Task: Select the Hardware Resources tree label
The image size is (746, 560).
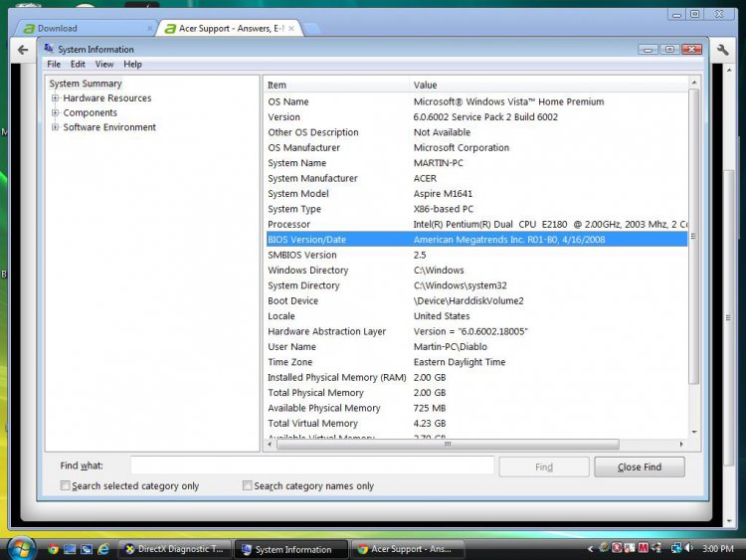Action: 107,98
